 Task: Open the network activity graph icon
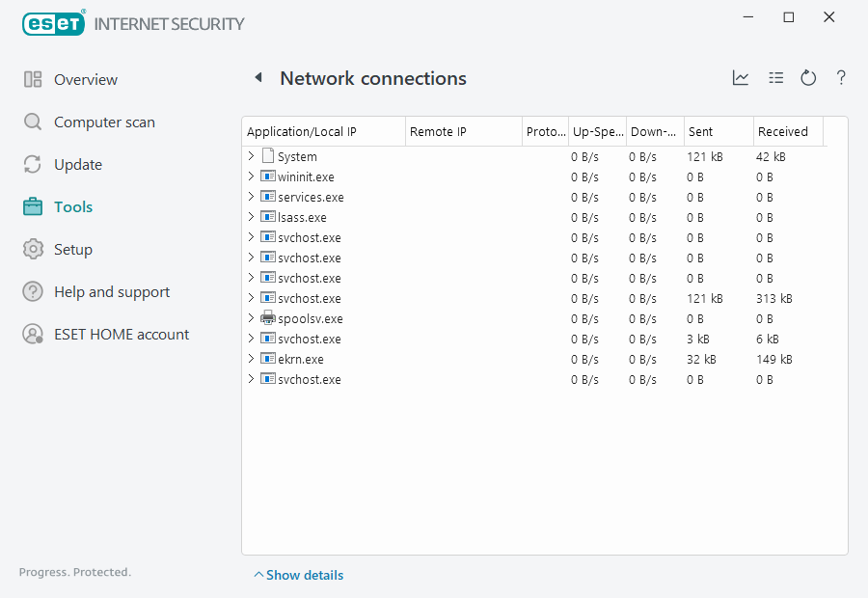click(741, 78)
